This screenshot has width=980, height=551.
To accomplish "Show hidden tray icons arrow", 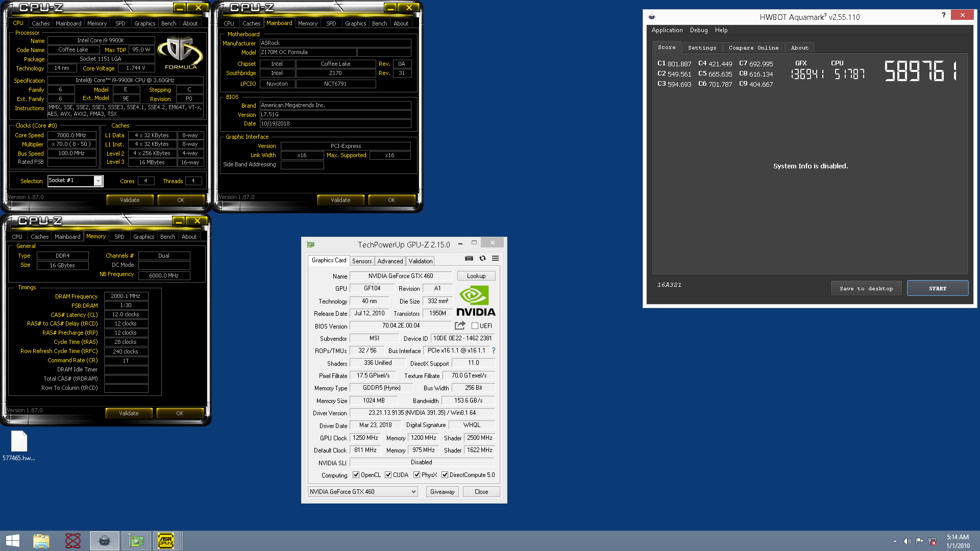I will point(895,541).
